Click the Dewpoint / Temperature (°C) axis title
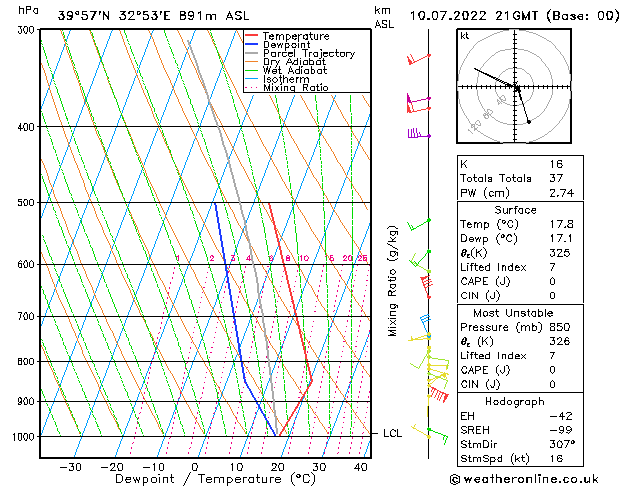Viewport: 629px width, 486px height. [215, 479]
